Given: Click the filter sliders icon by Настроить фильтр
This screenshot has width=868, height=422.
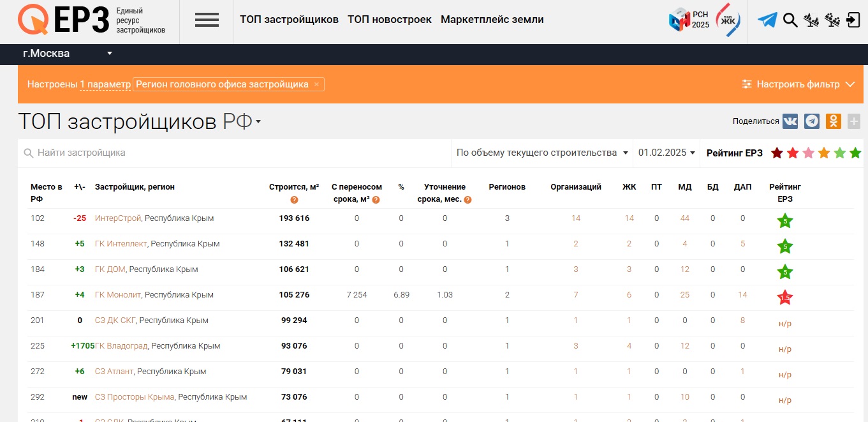Looking at the screenshot, I should coord(747,84).
